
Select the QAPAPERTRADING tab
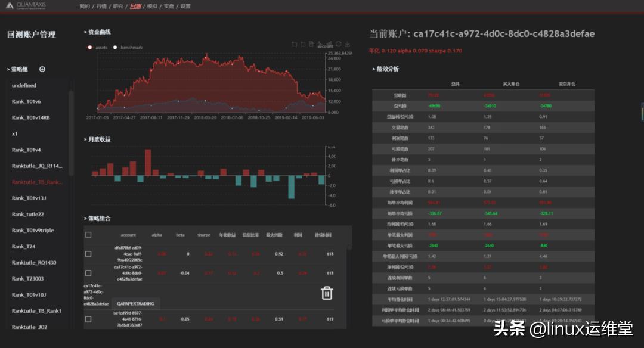(135, 304)
